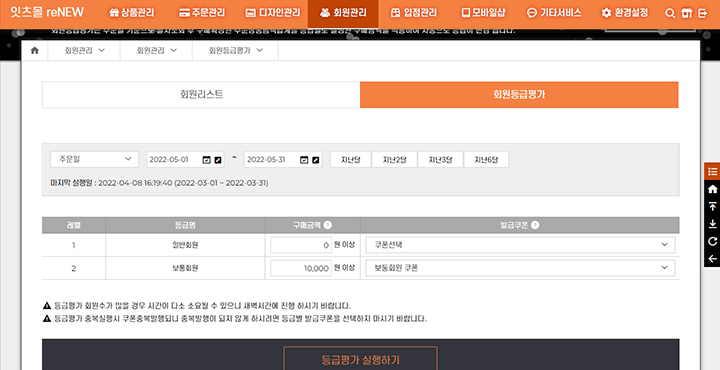Click the 잇츠몰 reNEW logo
720x370 pixels.
[47, 12]
